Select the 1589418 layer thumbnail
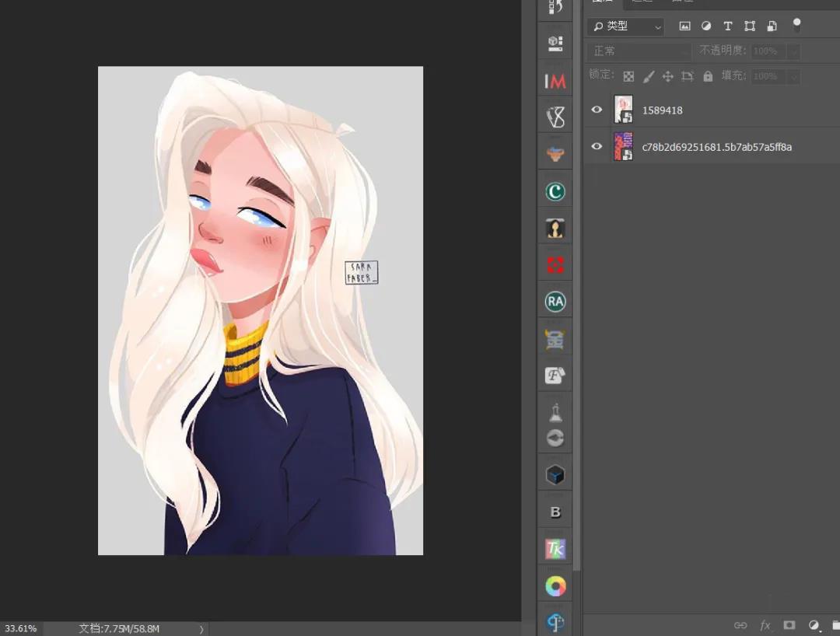The height and width of the screenshot is (636, 840). (623, 110)
